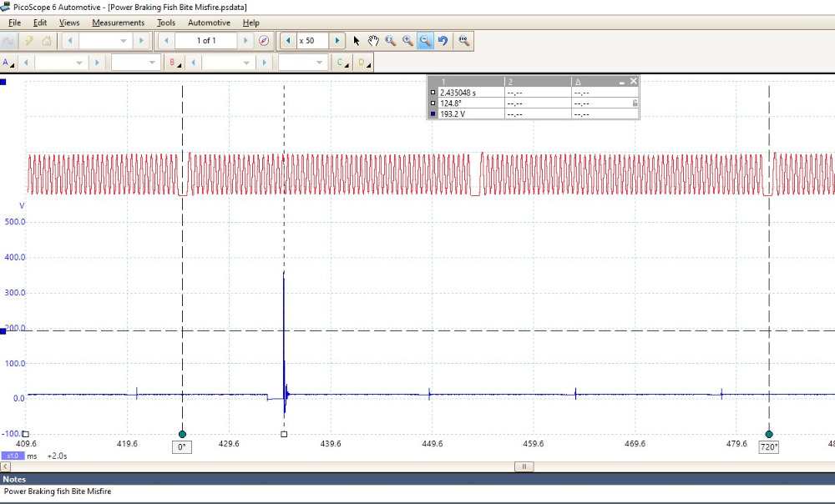The height and width of the screenshot is (504, 835).
Task: Go to the next waveform buffer
Action: 245,41
